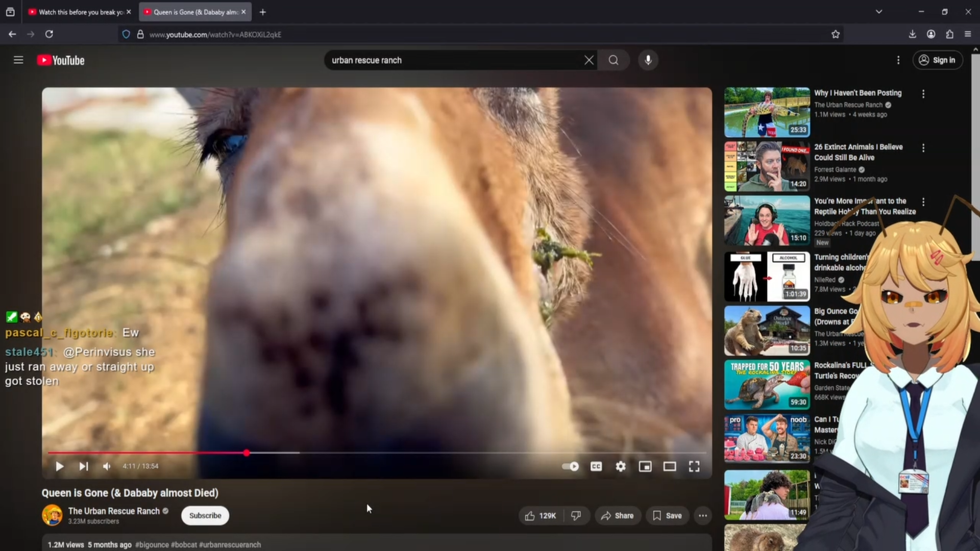Select the 'Queen is Gone' browser tab

[195, 12]
